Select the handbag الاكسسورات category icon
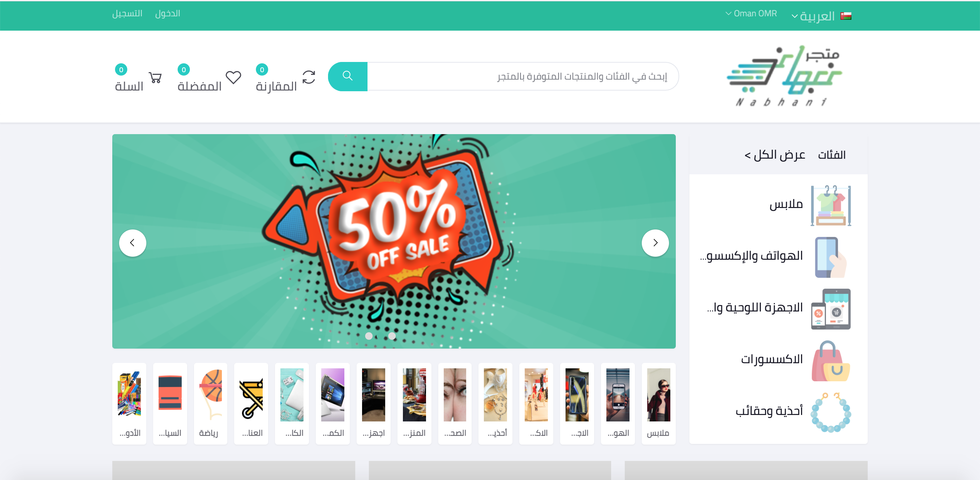 click(x=831, y=361)
